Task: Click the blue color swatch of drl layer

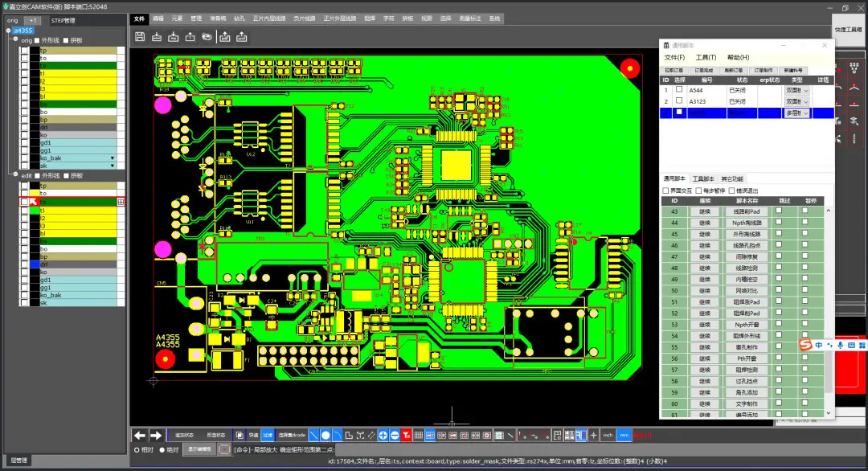Action: coord(35,264)
